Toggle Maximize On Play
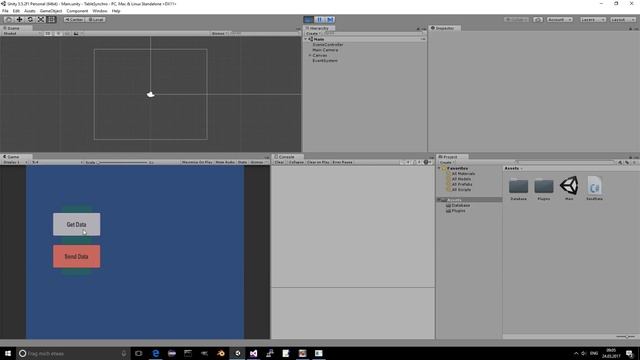 pos(197,162)
